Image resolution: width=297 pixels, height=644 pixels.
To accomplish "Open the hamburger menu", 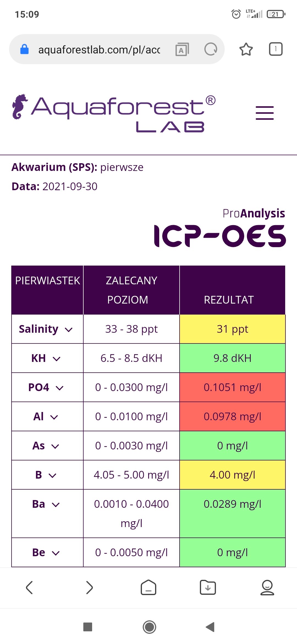I will (265, 113).
